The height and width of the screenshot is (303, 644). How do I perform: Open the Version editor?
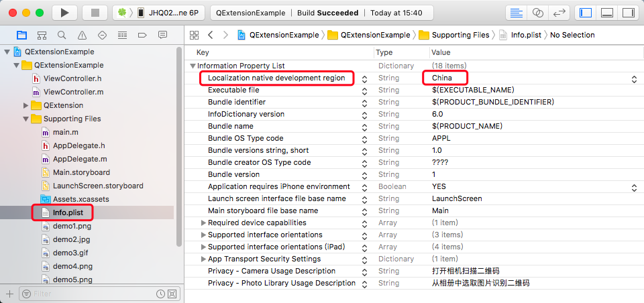pyautogui.click(x=559, y=13)
